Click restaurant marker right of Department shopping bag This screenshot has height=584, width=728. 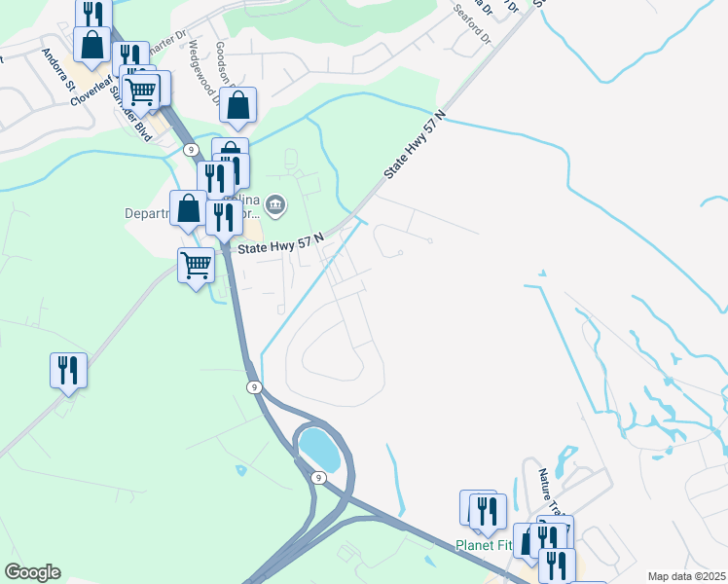click(x=224, y=221)
